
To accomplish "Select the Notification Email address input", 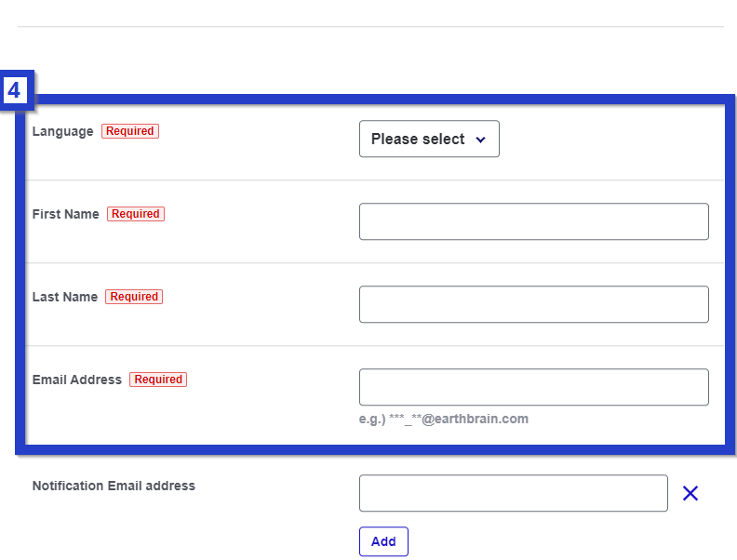I will coord(513,493).
